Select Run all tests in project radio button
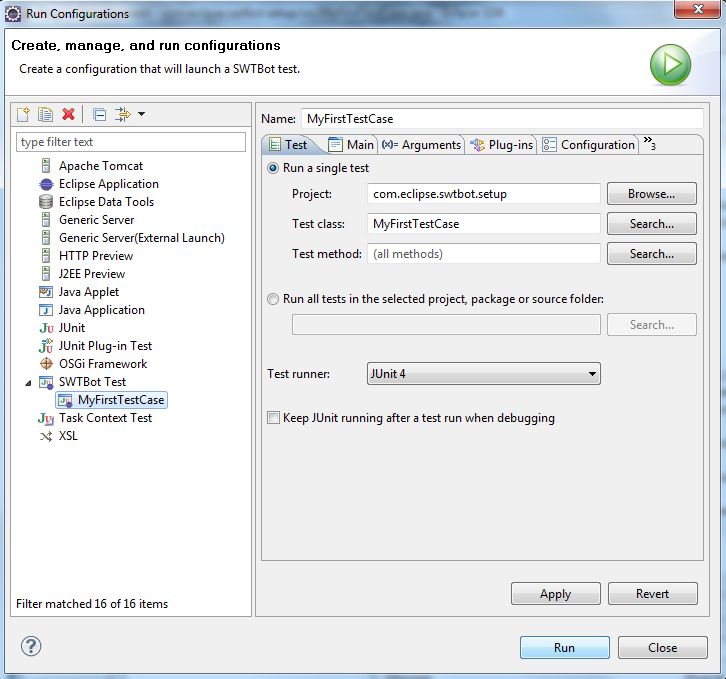 click(273, 299)
